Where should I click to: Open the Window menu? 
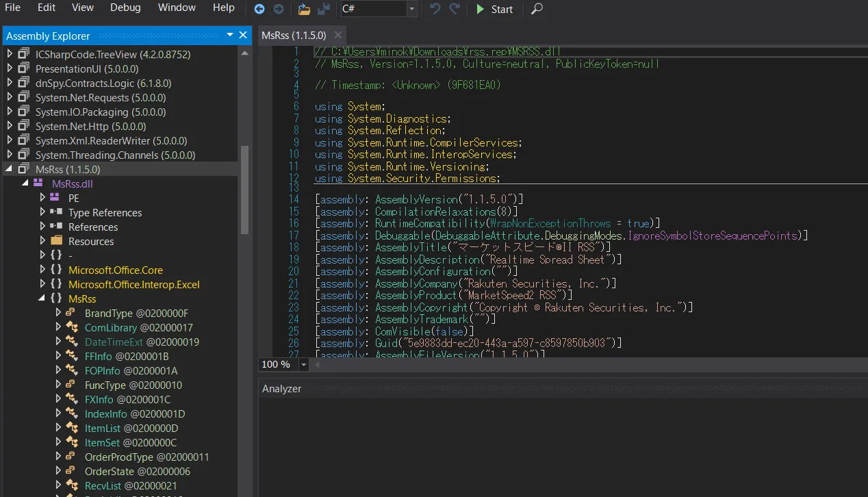point(177,8)
